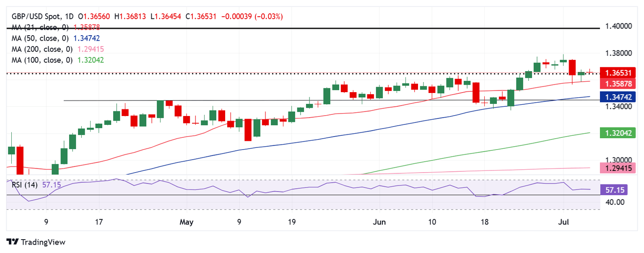Select the MA (50, close, 0) legend
Viewport: 644px width, 253px height.
pyautogui.click(x=40, y=38)
